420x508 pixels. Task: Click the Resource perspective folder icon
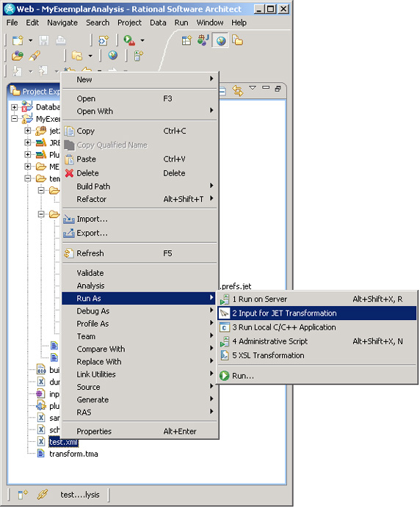coord(238,40)
